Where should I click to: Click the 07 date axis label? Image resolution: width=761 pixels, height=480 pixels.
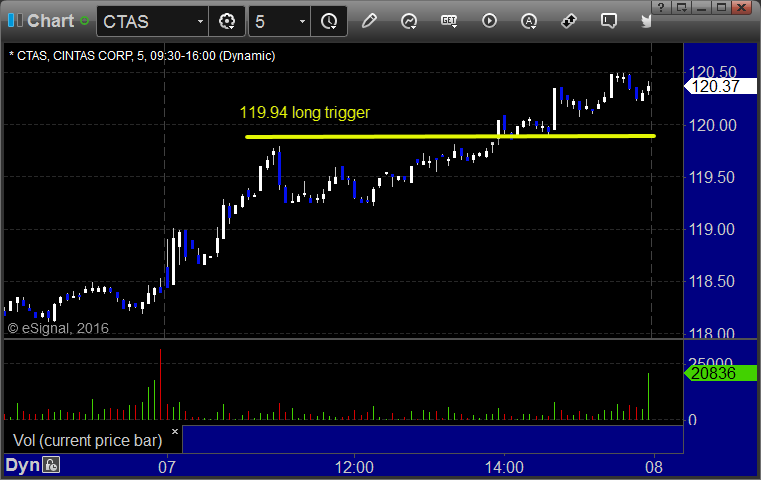(166, 467)
